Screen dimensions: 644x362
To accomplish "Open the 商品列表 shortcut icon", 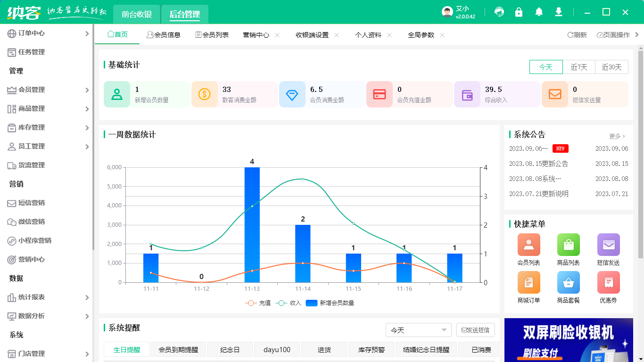I will pos(568,245).
